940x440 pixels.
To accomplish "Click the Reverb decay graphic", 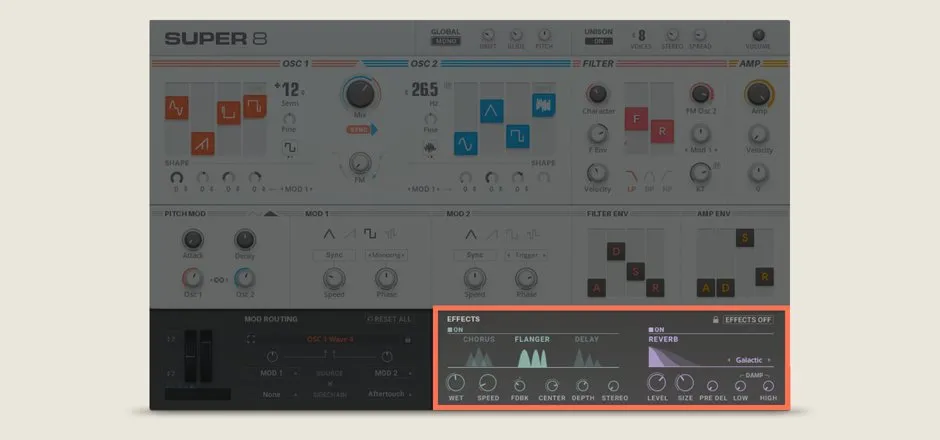I will [x=674, y=357].
